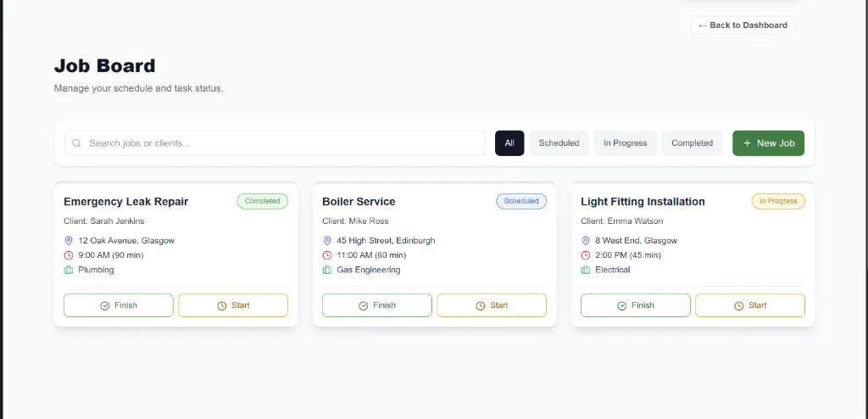Filter jobs by In Progress status
The height and width of the screenshot is (419, 868).
click(x=626, y=143)
